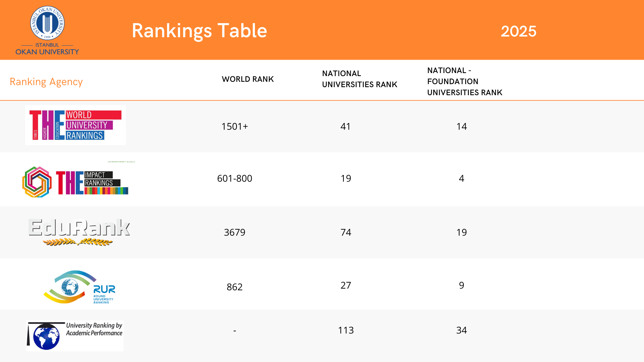
Task: Click the THE Impact Rankings logo
Action: pyautogui.click(x=75, y=182)
